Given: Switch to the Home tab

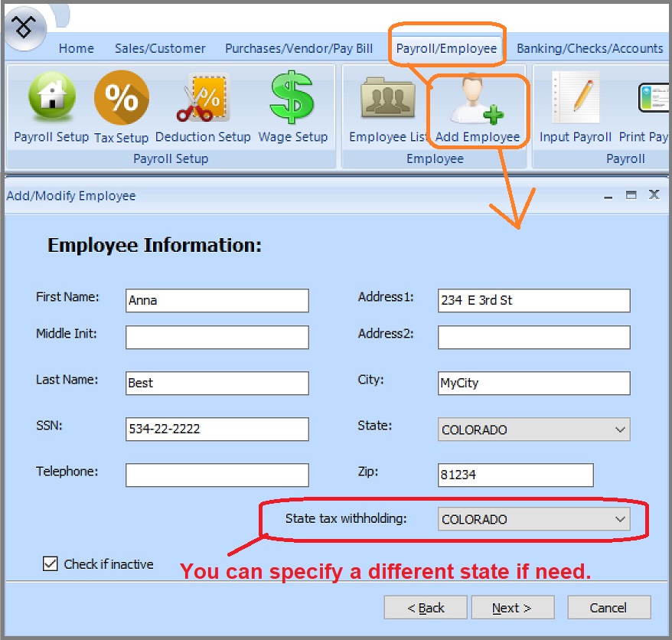Looking at the screenshot, I should point(77,48).
